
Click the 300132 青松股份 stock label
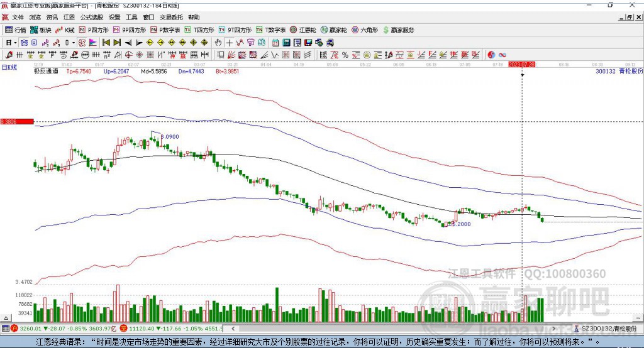(x=619, y=71)
